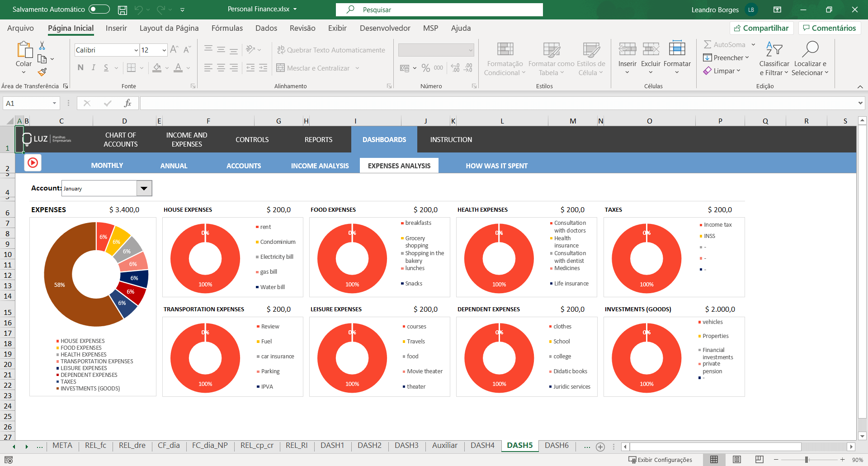The image size is (868, 466).
Task: Switch to Page Layout view icon
Action: coord(736,459)
